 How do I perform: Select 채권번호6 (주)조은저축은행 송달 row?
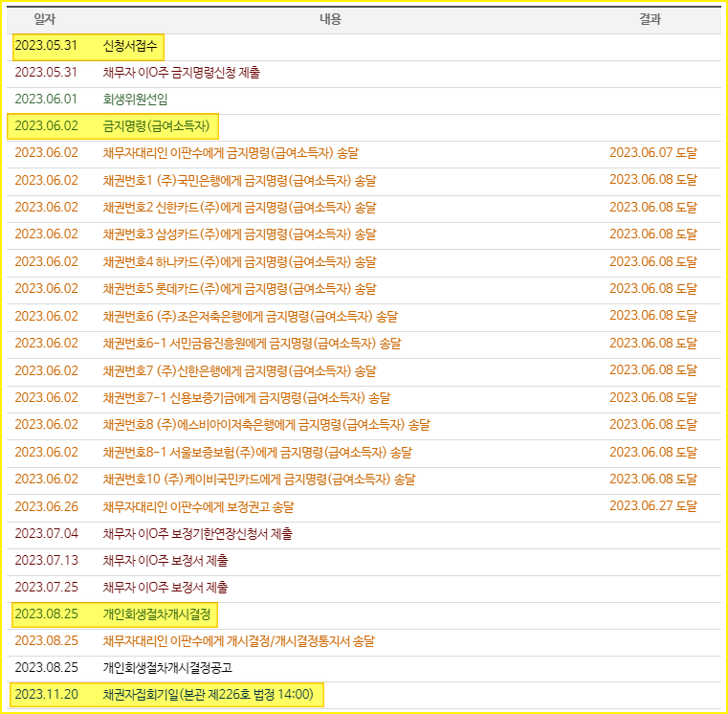pyautogui.click(x=364, y=317)
